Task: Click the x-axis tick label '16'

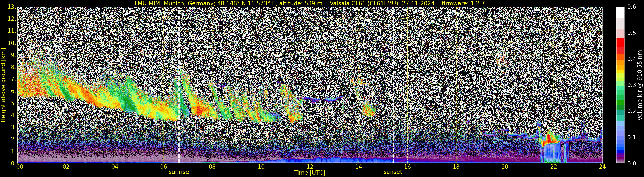Action: click(x=407, y=166)
